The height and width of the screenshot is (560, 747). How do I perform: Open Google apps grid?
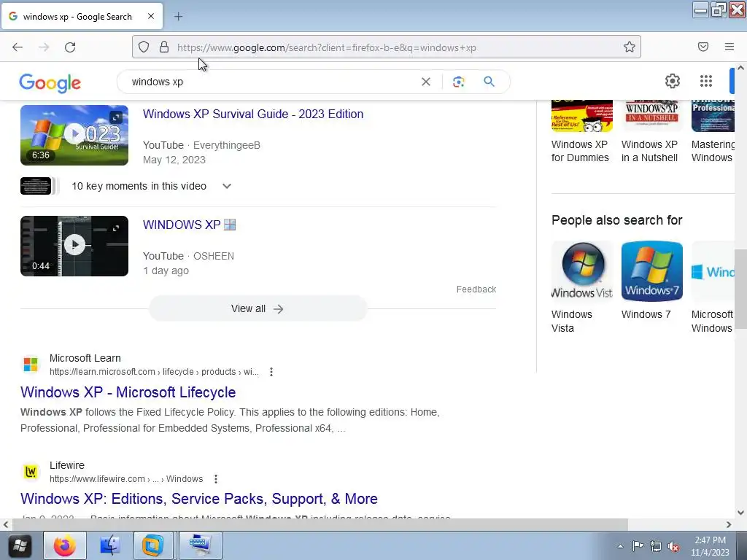(706, 82)
